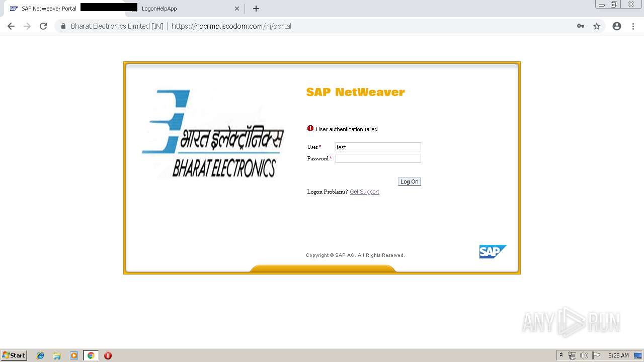Open the media player taskbar icon
Image resolution: width=644 pixels, height=362 pixels.
(74, 355)
